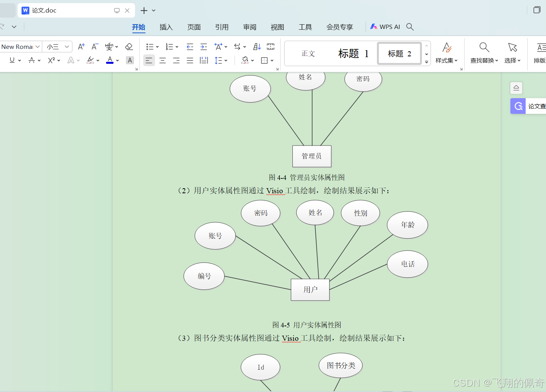Apply the 正文 body text style

308,54
